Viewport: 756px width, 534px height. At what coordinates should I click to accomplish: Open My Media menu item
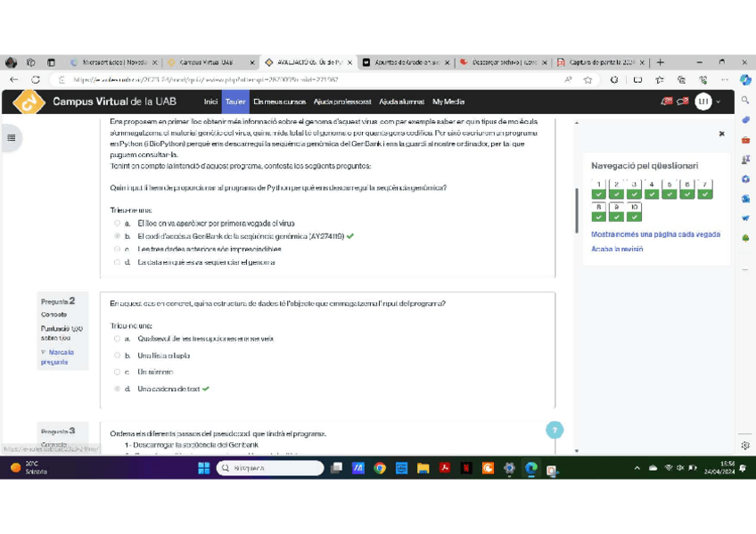(x=448, y=102)
